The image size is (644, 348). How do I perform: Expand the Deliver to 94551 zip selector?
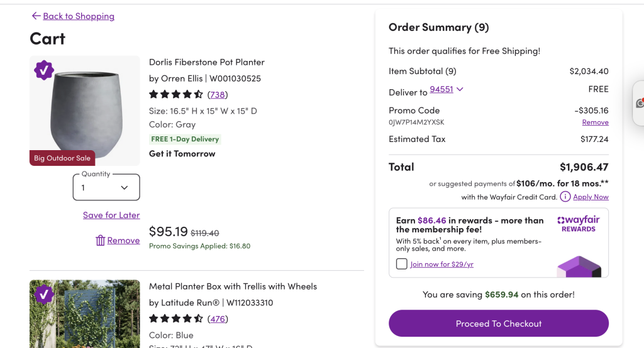[447, 89]
